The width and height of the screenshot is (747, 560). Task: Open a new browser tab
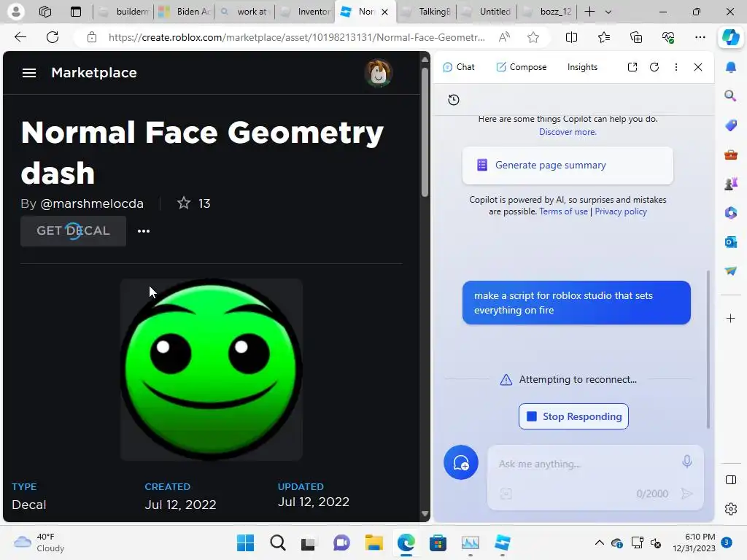589,12
